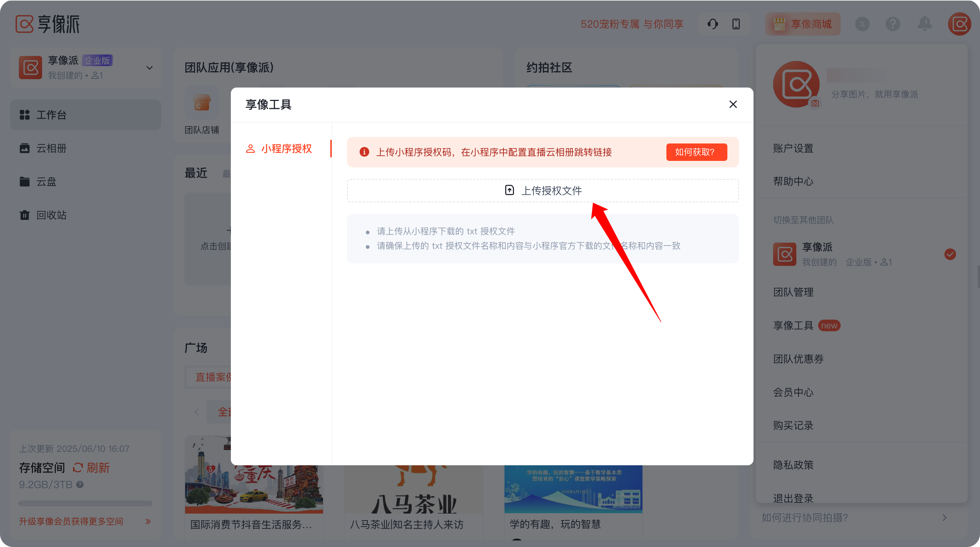Click the 520宠粉专属 promo text

[x=632, y=24]
